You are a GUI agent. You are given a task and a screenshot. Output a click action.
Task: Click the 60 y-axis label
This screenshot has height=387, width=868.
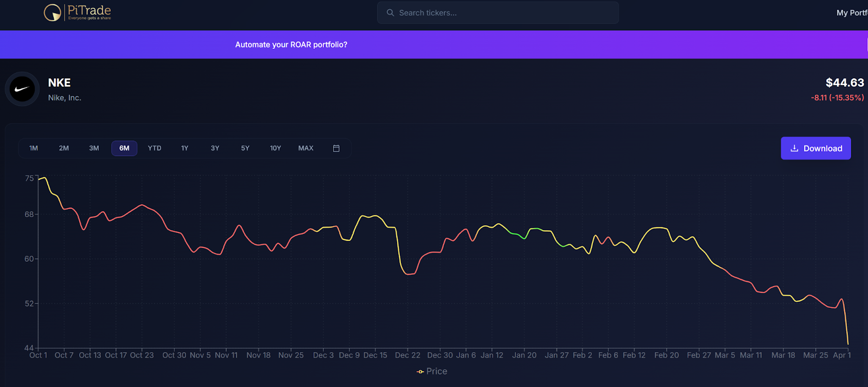[x=29, y=259]
